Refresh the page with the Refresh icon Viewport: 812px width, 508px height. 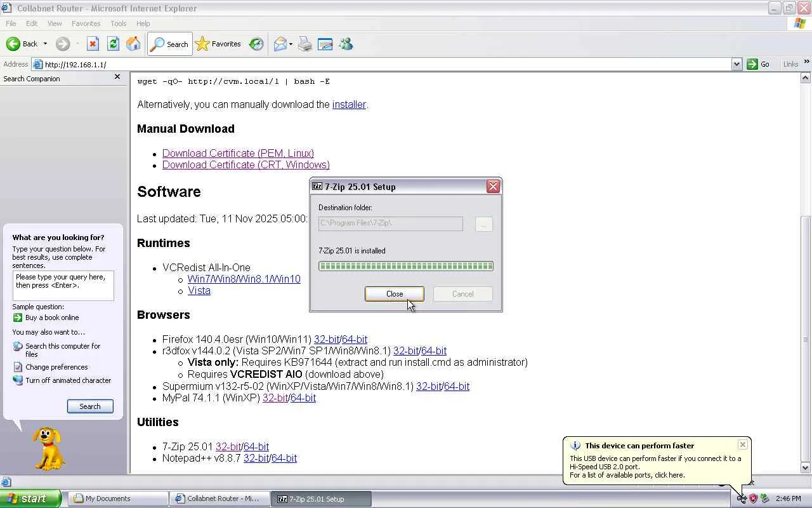tap(113, 44)
